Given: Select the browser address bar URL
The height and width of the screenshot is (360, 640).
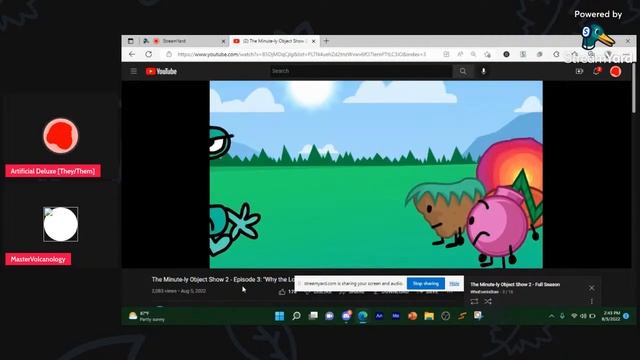Looking at the screenshot, I should tap(302, 54).
